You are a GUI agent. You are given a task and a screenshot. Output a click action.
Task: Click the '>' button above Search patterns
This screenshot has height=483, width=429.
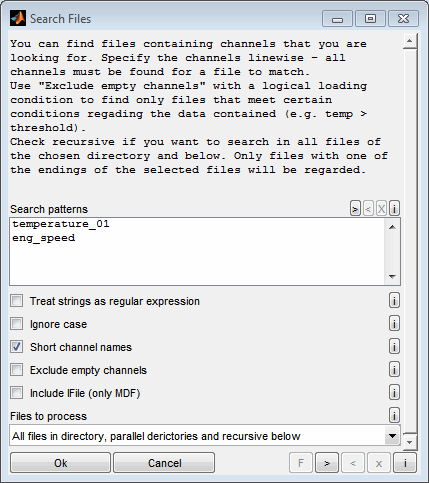point(355,209)
